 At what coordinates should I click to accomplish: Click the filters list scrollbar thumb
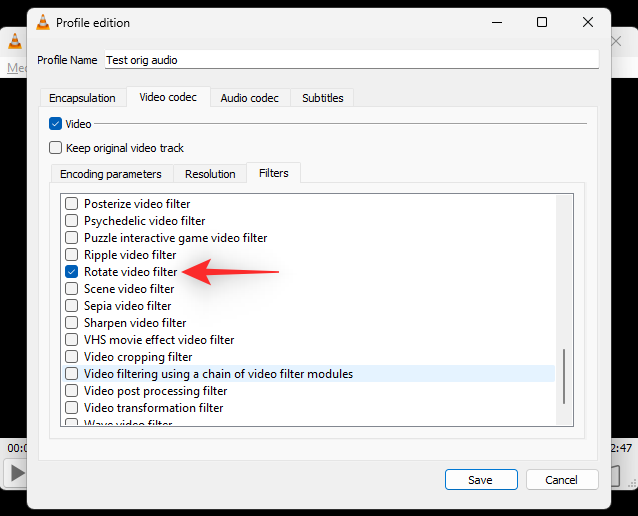point(564,376)
